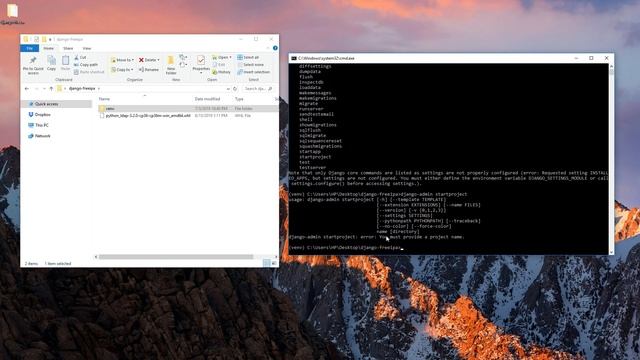Switch to the View ribbon tab
Viewport: 640px width, 360px height.
(87, 48)
